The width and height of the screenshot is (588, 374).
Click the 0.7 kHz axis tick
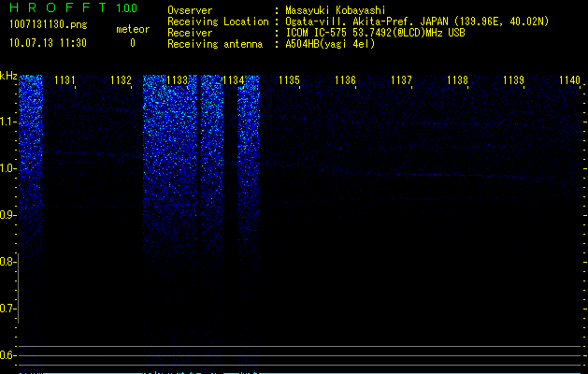point(7,309)
